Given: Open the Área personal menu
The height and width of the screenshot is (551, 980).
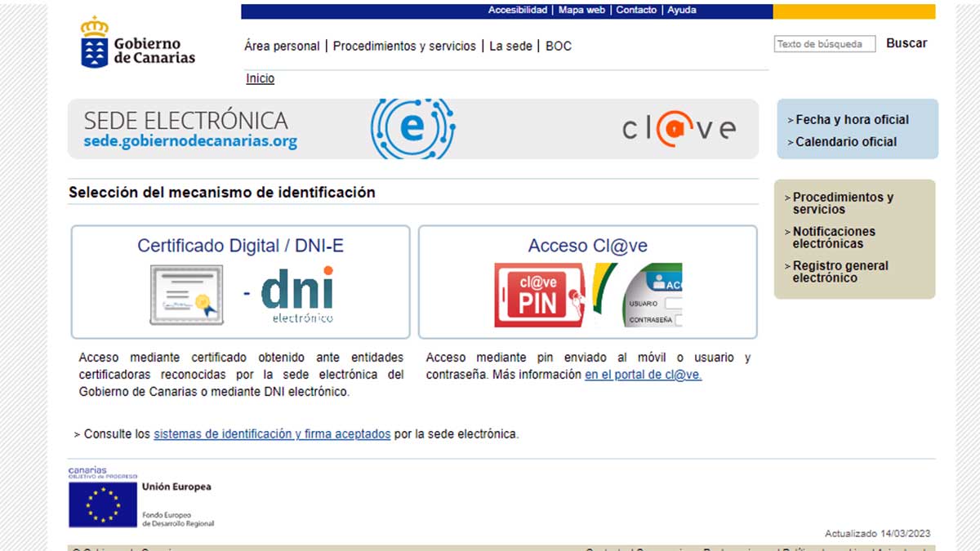Looking at the screenshot, I should pyautogui.click(x=282, y=47).
